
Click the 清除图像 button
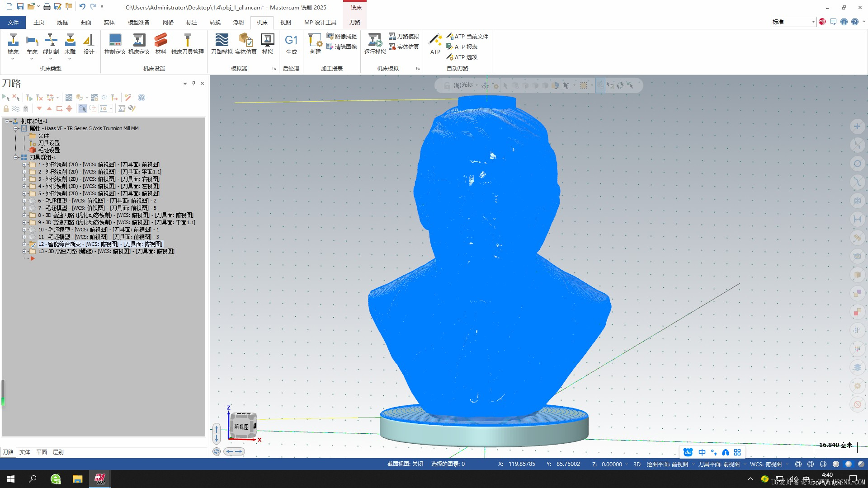pyautogui.click(x=342, y=47)
